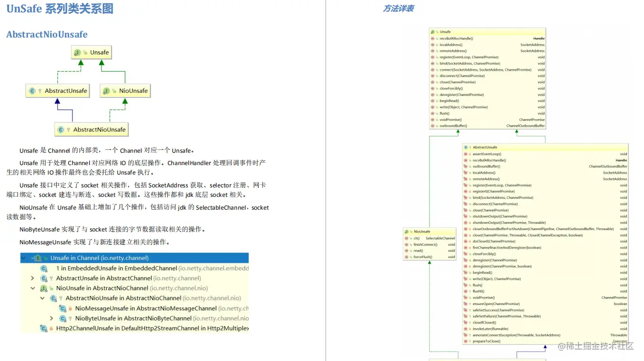Click the method icon beside ch() in NioUnsafe
Screen dimensions: 644x361
click(407, 238)
